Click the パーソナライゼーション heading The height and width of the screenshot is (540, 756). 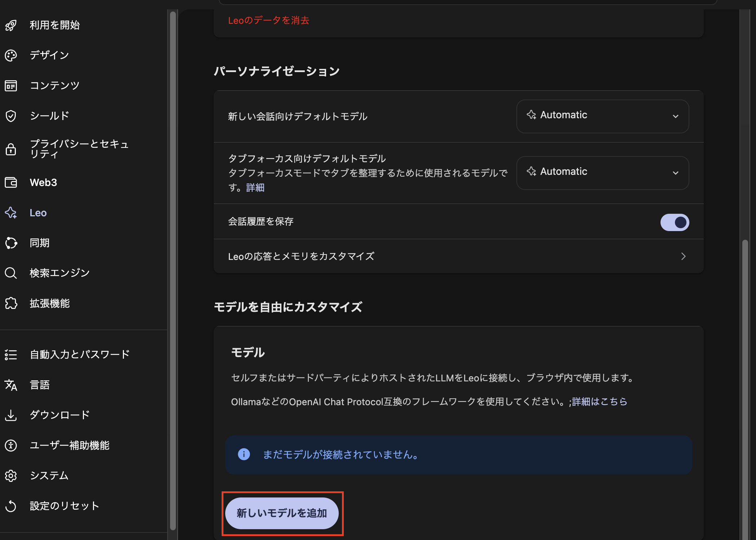pos(277,71)
